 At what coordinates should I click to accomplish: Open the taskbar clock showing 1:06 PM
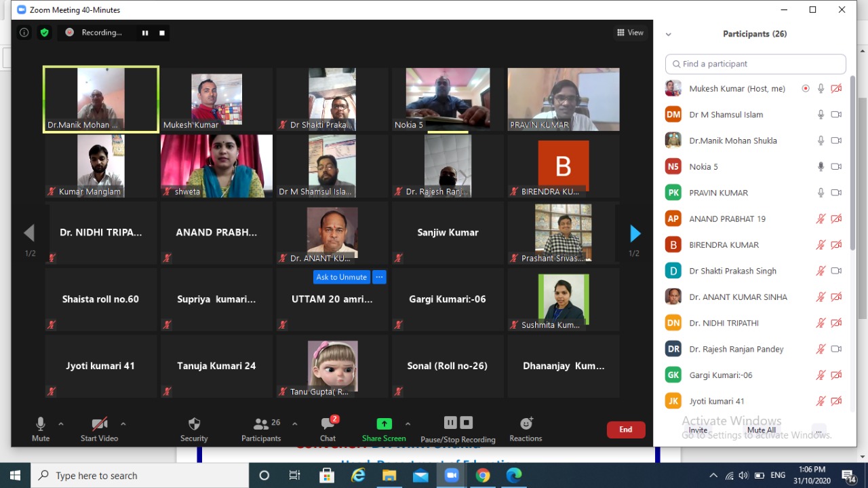[x=811, y=475]
